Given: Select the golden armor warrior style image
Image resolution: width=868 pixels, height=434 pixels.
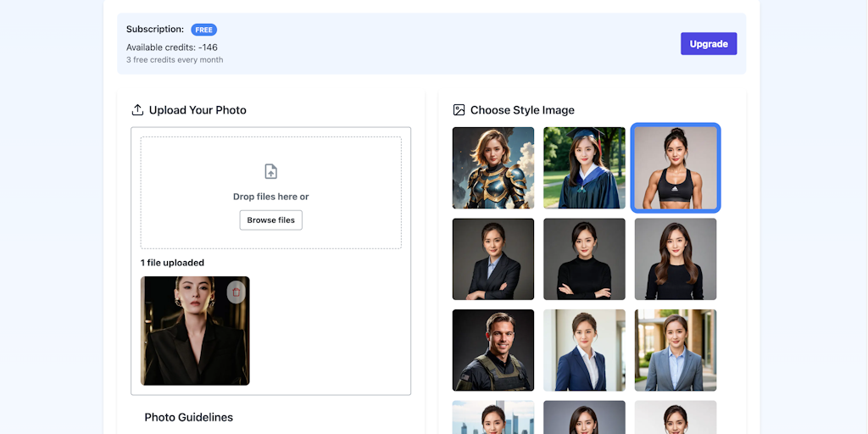Looking at the screenshot, I should pyautogui.click(x=493, y=168).
